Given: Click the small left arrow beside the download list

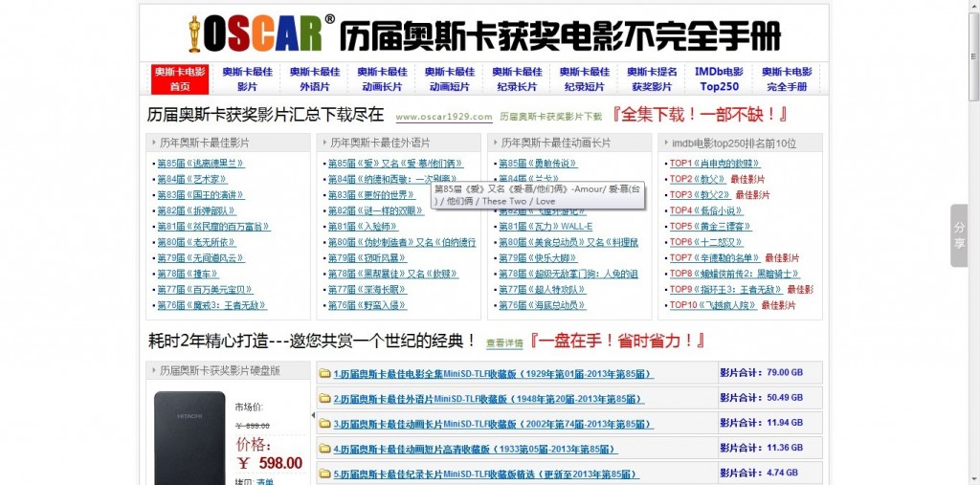Looking at the screenshot, I should 313,415.
